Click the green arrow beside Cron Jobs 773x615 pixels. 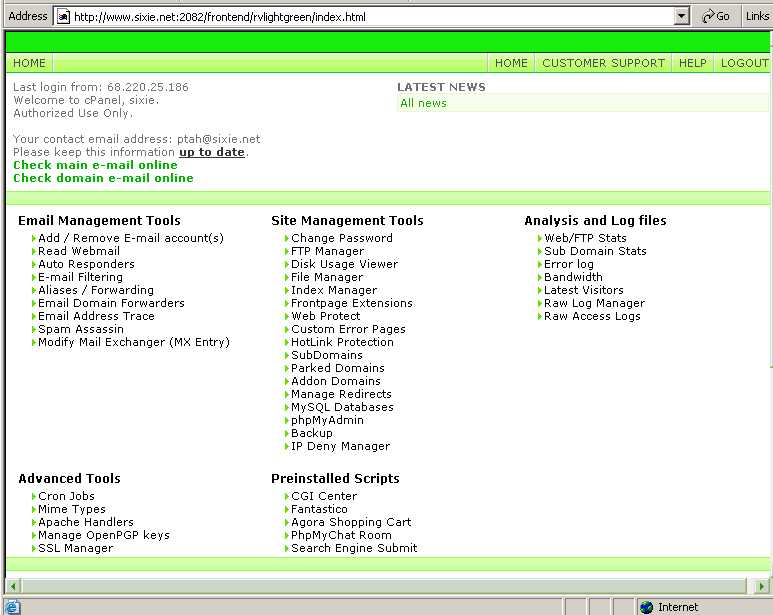click(x=34, y=497)
